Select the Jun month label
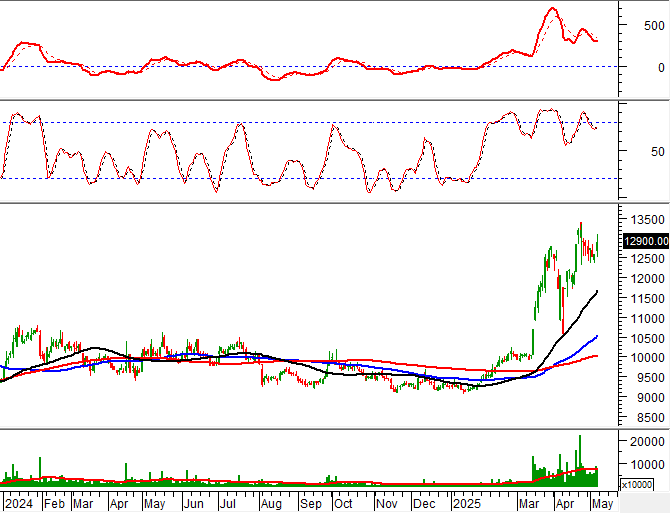The width and height of the screenshot is (670, 513). [193, 504]
